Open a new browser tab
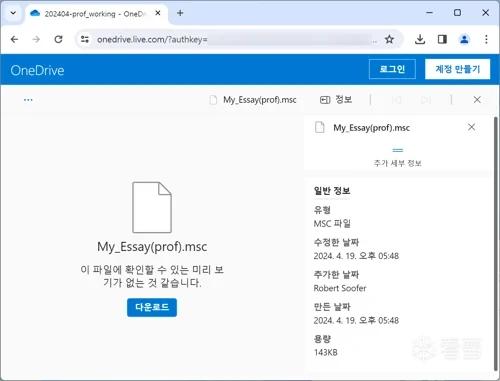Image resolution: width=500 pixels, height=381 pixels. point(180,13)
